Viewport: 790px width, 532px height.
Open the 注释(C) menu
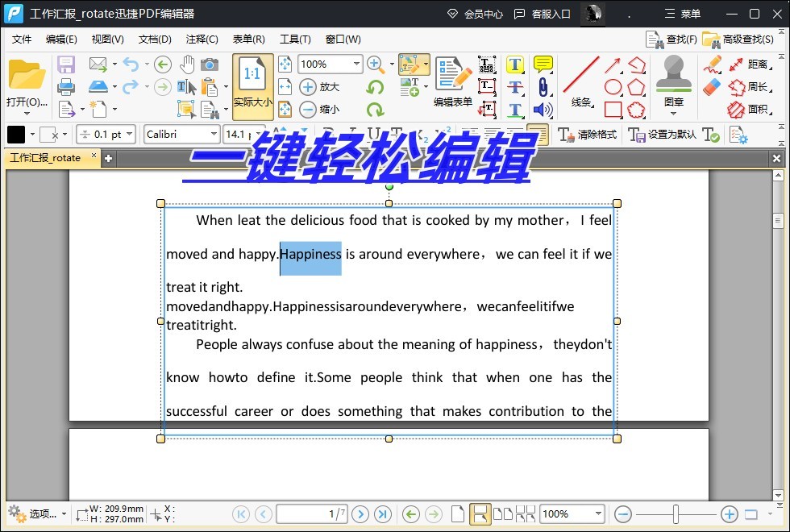coord(200,39)
